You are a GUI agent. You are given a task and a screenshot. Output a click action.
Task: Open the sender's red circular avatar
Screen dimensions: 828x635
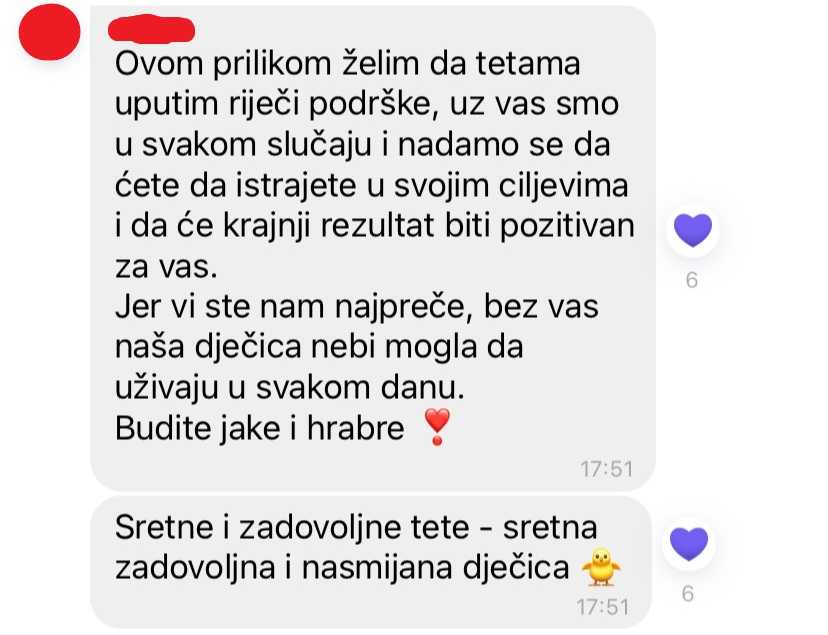[50, 32]
